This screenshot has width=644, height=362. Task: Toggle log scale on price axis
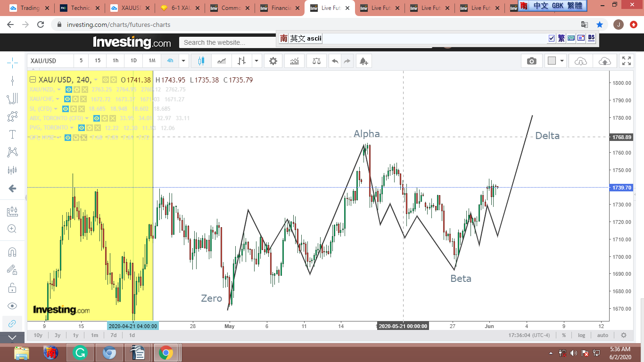[x=582, y=335]
